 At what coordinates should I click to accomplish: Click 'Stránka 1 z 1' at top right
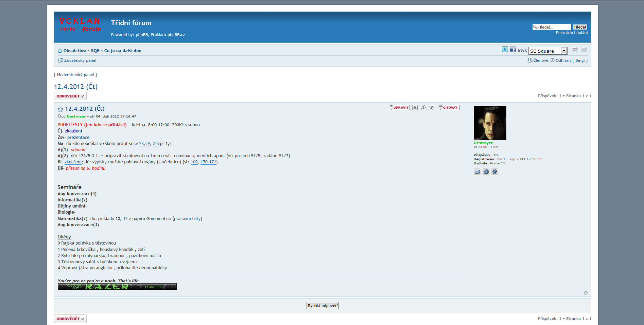pyautogui.click(x=578, y=96)
